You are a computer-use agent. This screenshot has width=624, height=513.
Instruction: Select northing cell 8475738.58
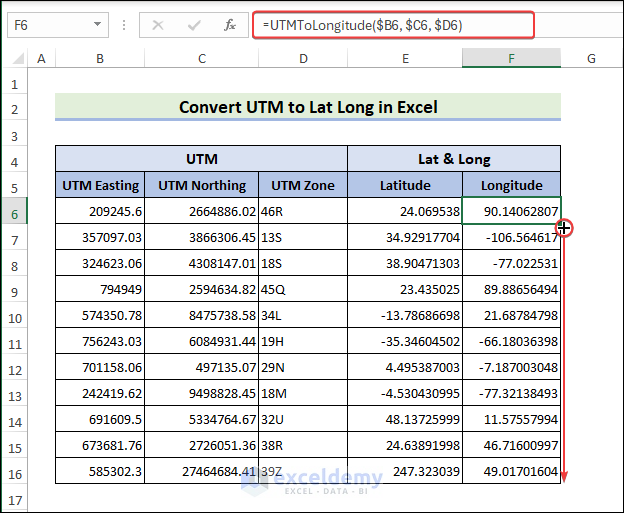[202, 315]
